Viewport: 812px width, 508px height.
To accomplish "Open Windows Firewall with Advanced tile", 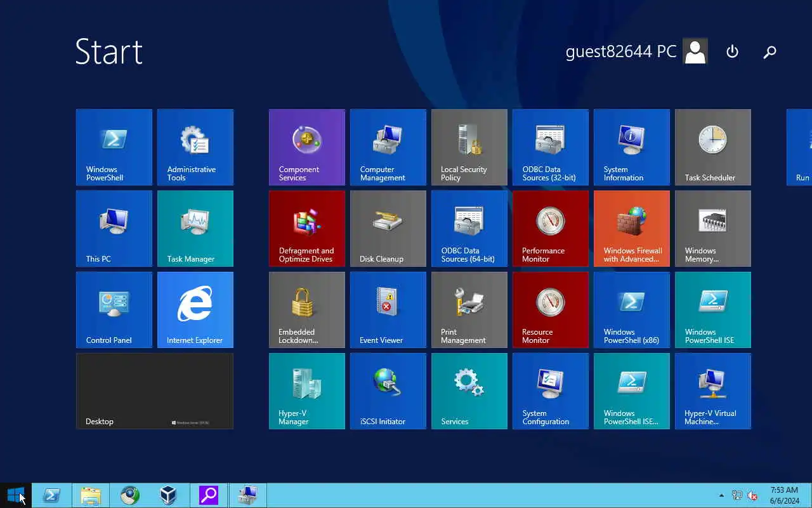I will 632,229.
